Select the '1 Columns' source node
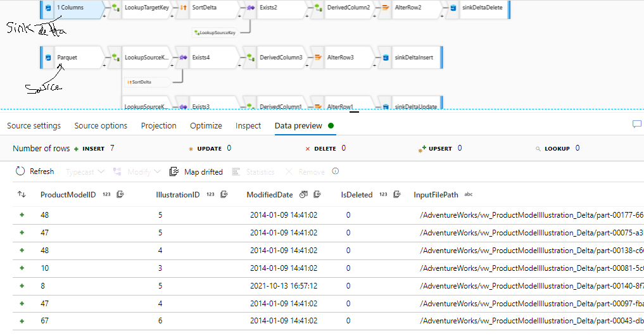The width and height of the screenshot is (644, 336). [x=74, y=9]
